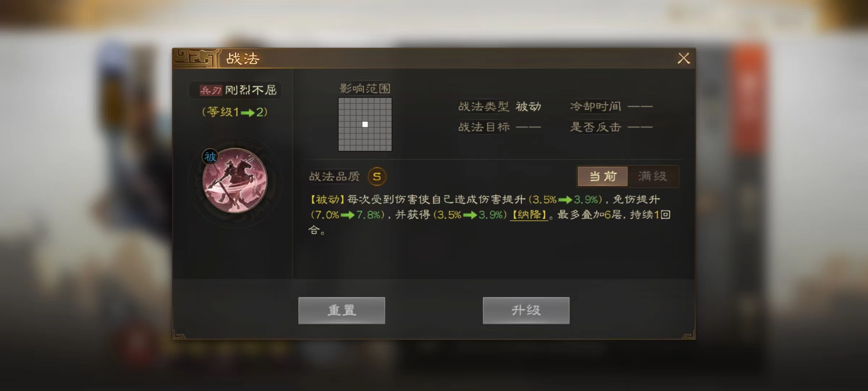868x391 pixels.
Task: Switch to the 当前 view tab
Action: click(x=603, y=176)
